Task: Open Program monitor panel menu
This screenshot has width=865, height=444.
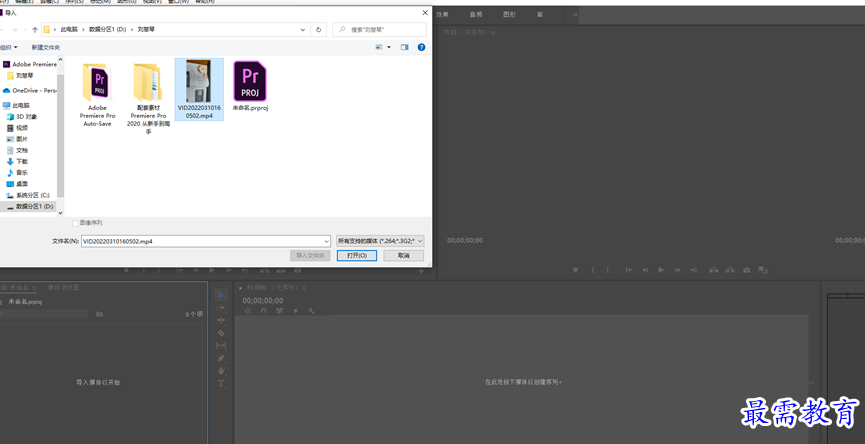Action: 493,33
